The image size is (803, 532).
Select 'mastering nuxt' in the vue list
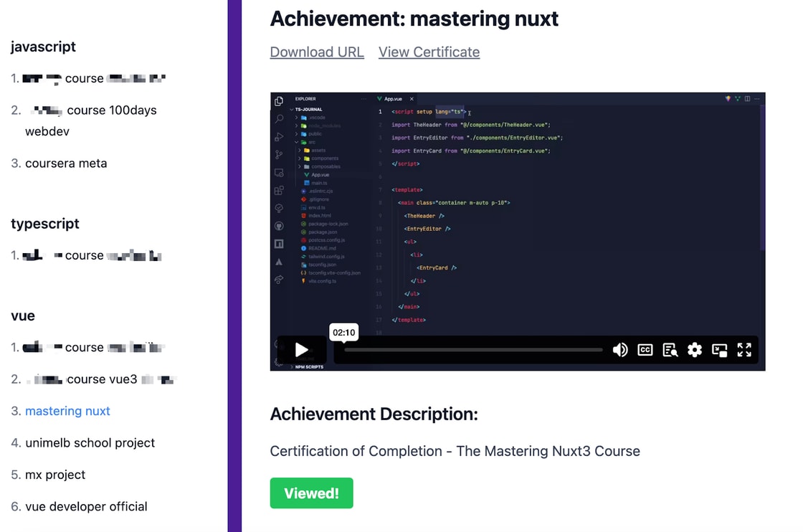(67, 411)
